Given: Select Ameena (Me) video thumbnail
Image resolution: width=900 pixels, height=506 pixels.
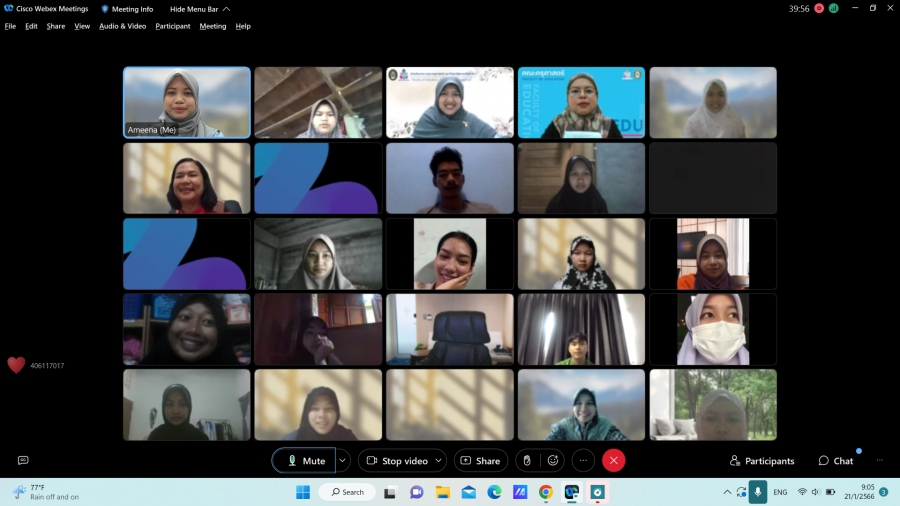Looking at the screenshot, I should 187,102.
